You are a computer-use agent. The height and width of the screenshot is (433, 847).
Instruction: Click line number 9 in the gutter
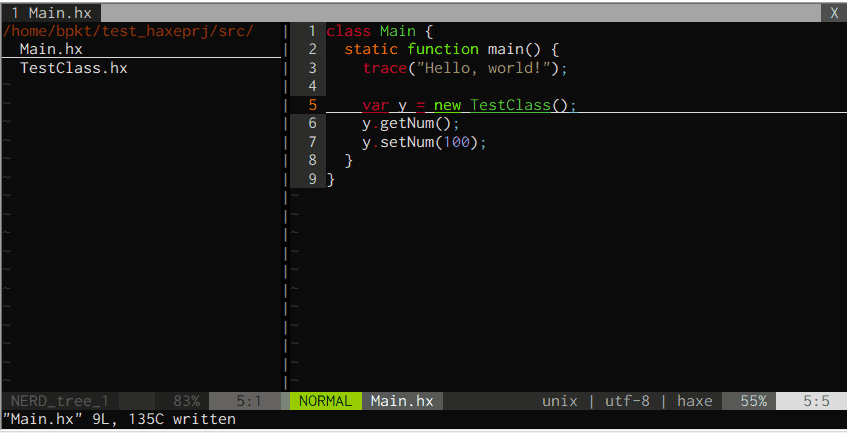(312, 179)
